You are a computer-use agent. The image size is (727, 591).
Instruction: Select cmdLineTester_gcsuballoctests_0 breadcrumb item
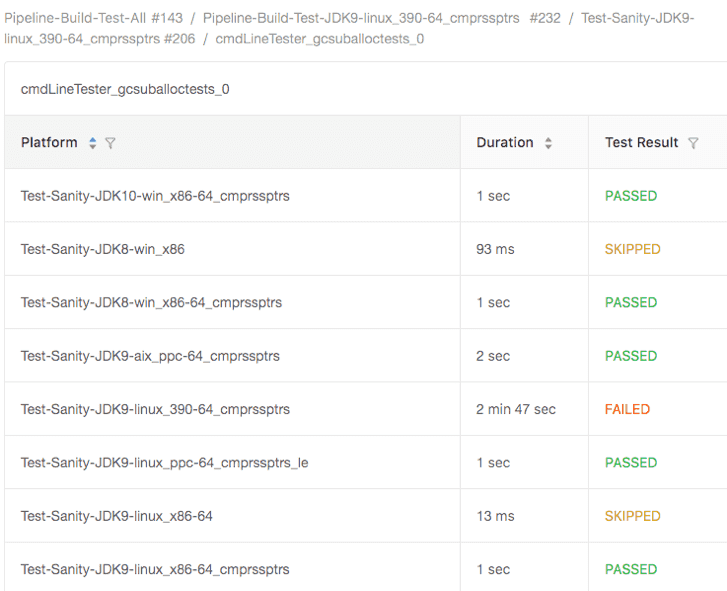[320, 39]
